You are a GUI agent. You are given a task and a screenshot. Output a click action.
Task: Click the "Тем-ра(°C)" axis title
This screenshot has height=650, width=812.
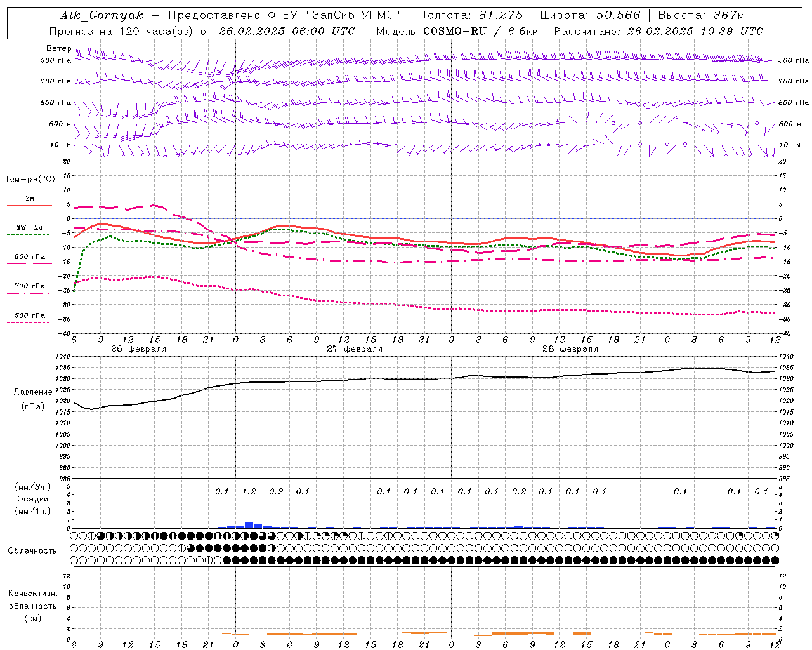tap(30, 180)
